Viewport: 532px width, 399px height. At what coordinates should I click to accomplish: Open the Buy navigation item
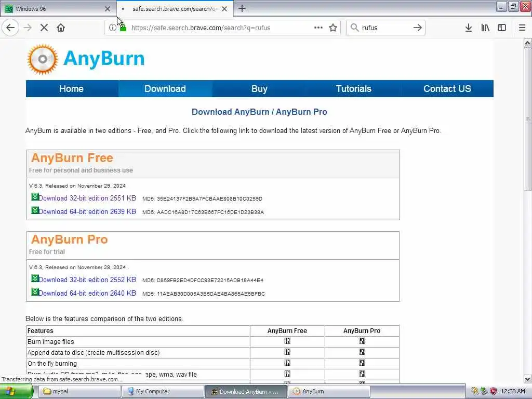[x=260, y=89]
